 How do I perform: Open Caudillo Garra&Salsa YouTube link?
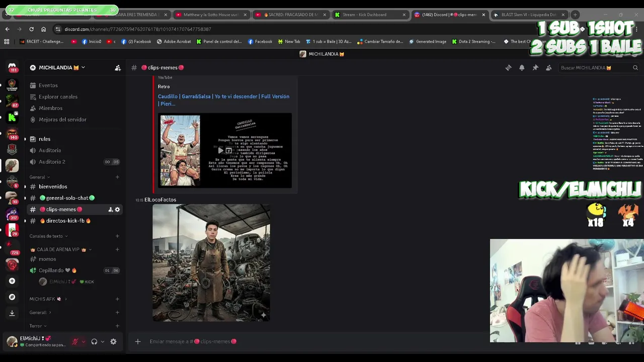coord(223,100)
